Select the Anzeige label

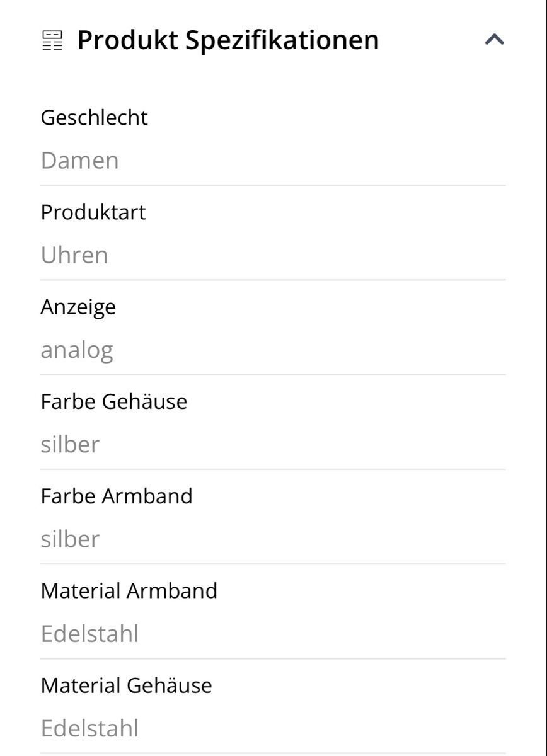click(78, 307)
